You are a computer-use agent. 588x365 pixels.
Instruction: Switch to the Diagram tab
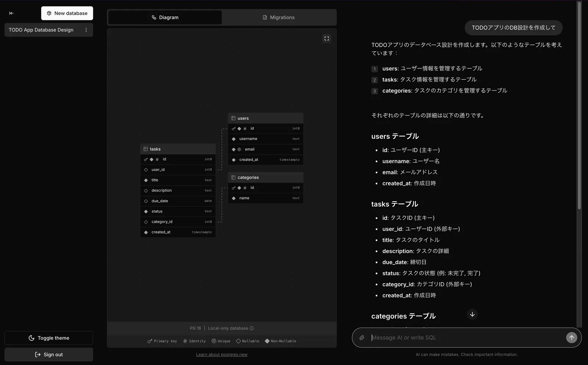165,17
